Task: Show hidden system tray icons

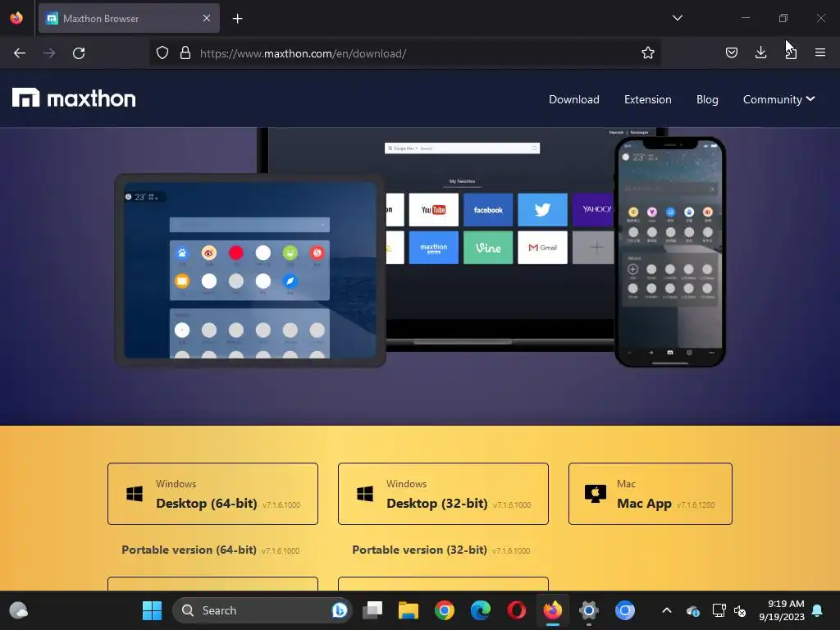Action: click(666, 610)
